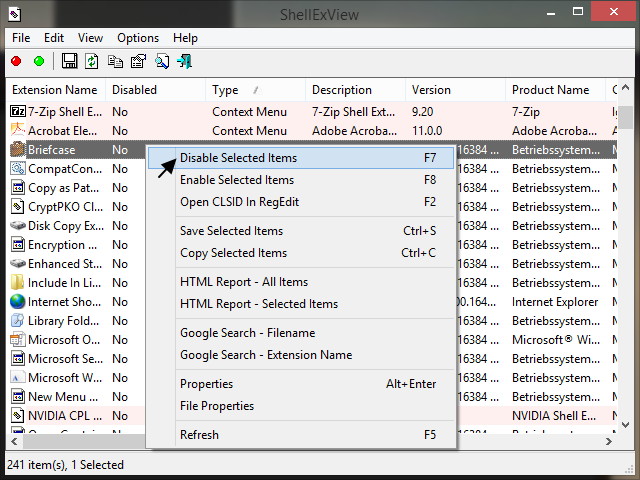Image resolution: width=640 pixels, height=480 pixels.
Task: Click the Internet Explorer product name cell
Action: click(555, 302)
